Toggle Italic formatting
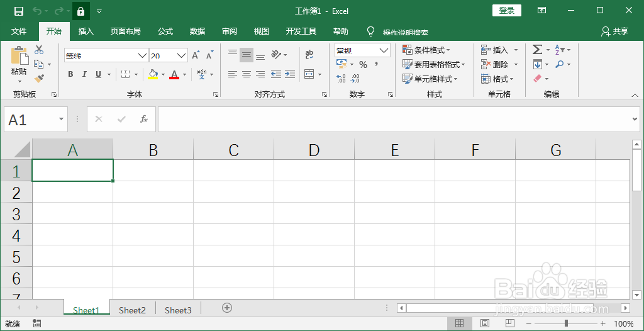Viewport: 644px width, 331px height. coord(85,74)
